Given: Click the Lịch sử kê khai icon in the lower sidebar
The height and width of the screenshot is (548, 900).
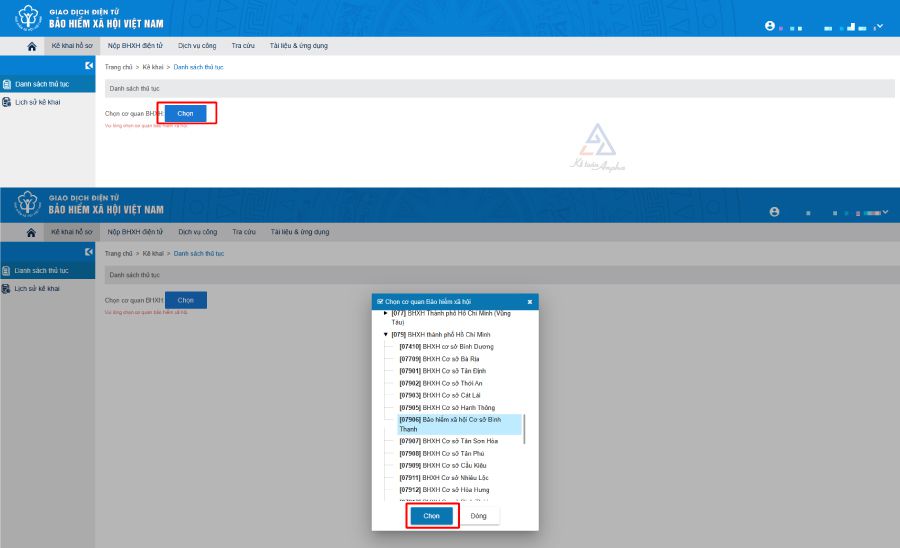Looking at the screenshot, I should pyautogui.click(x=7, y=288).
